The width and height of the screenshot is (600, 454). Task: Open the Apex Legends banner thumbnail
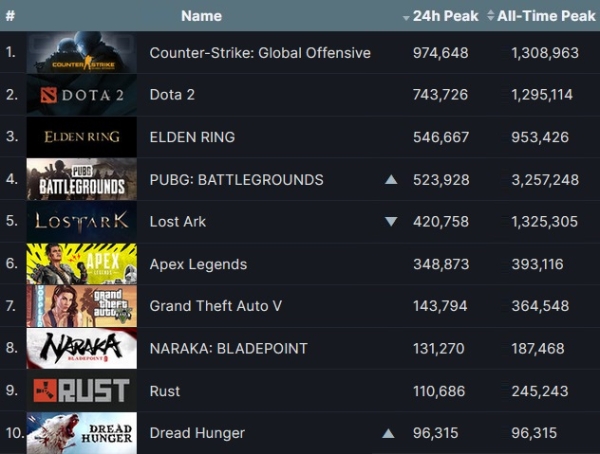(82, 264)
